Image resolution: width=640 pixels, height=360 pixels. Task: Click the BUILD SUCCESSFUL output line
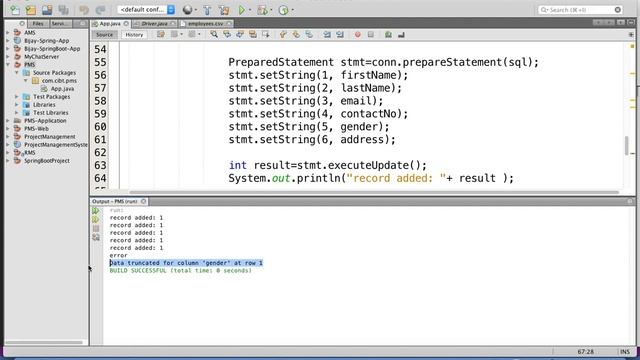click(x=180, y=271)
